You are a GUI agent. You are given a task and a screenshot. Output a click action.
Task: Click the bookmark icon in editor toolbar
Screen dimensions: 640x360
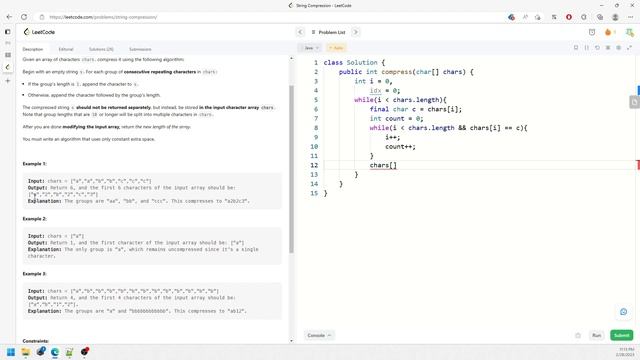(x=576, y=48)
